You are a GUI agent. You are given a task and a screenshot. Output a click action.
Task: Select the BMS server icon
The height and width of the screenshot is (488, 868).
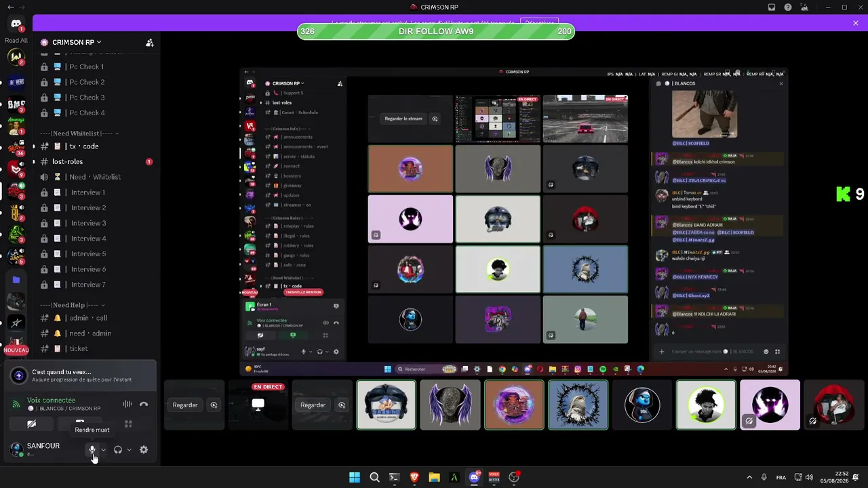click(16, 104)
